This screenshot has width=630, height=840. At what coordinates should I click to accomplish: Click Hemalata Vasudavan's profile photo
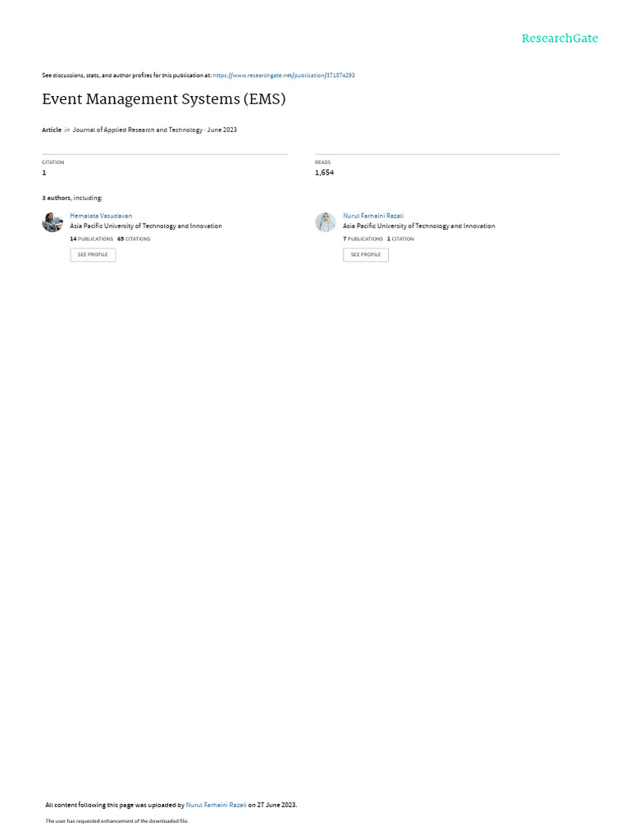[52, 221]
